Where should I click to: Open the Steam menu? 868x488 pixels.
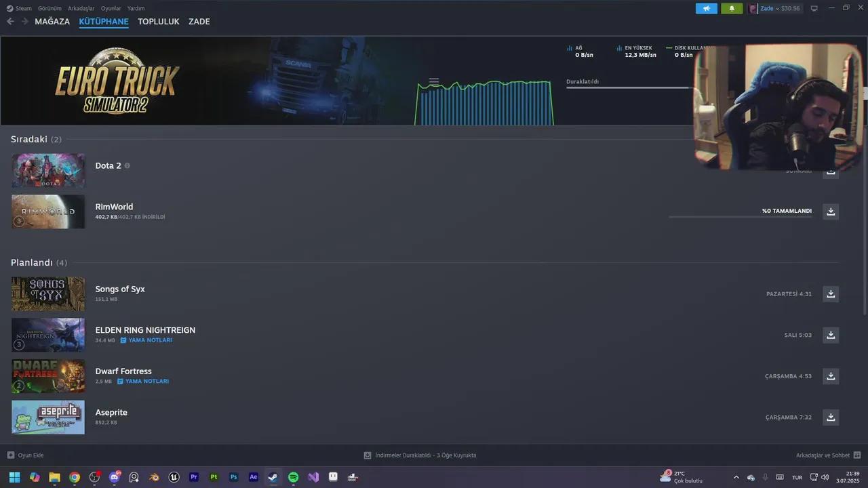click(18, 8)
